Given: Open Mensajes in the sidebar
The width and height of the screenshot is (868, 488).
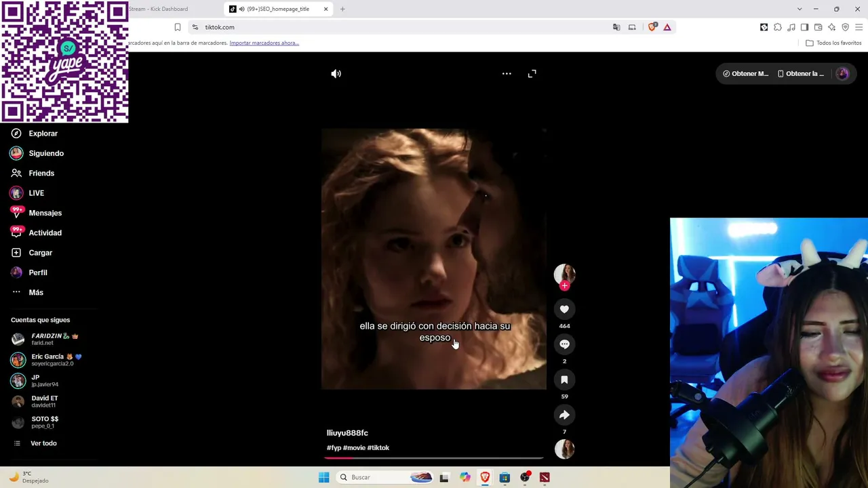Looking at the screenshot, I should (45, 213).
